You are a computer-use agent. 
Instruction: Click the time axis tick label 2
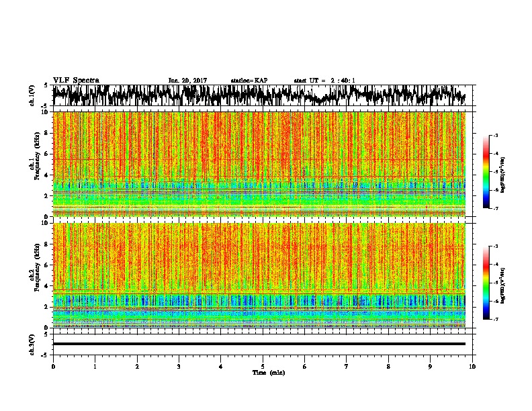(137, 367)
